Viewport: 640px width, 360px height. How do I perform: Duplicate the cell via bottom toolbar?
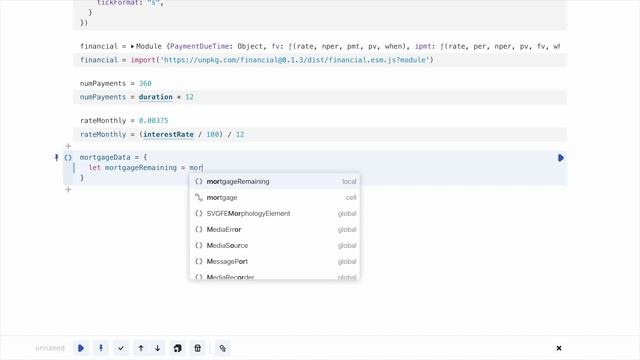pyautogui.click(x=178, y=348)
